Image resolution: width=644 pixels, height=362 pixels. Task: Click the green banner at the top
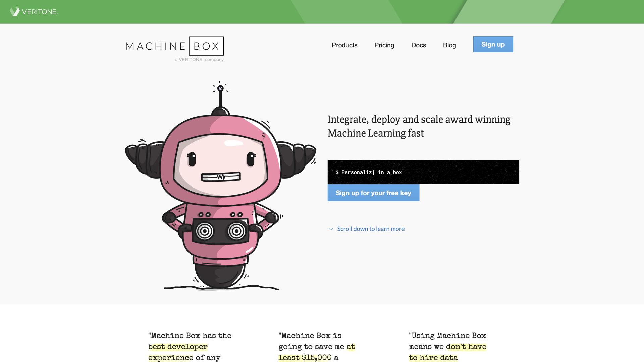tap(322, 11)
